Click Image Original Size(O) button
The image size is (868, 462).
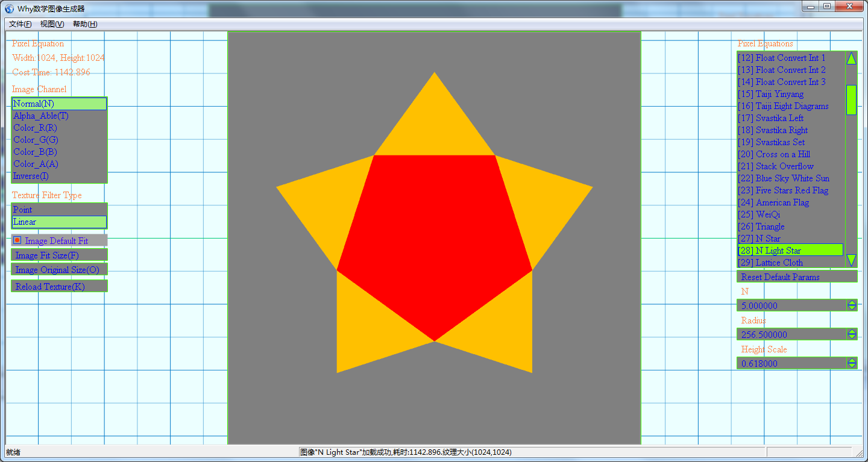click(x=59, y=269)
